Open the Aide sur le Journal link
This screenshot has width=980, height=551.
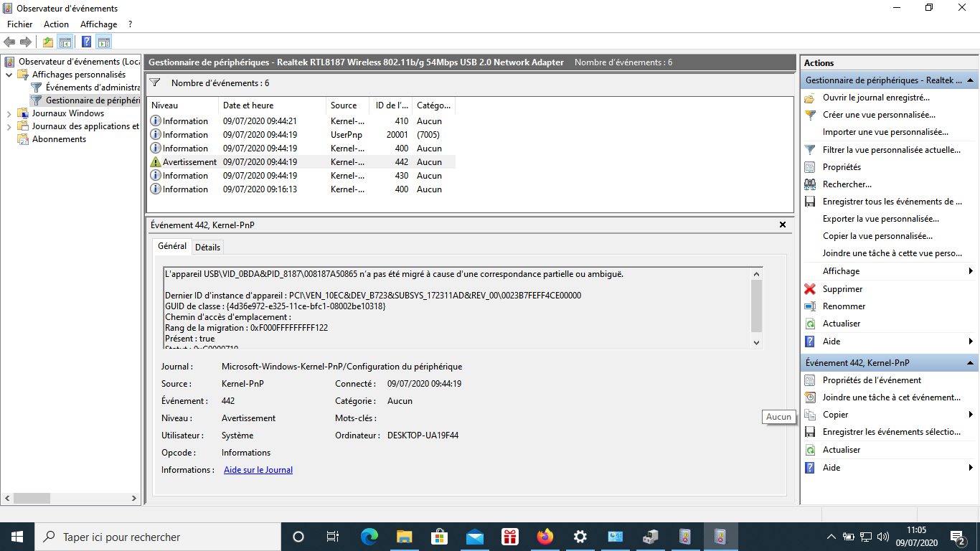coord(258,470)
